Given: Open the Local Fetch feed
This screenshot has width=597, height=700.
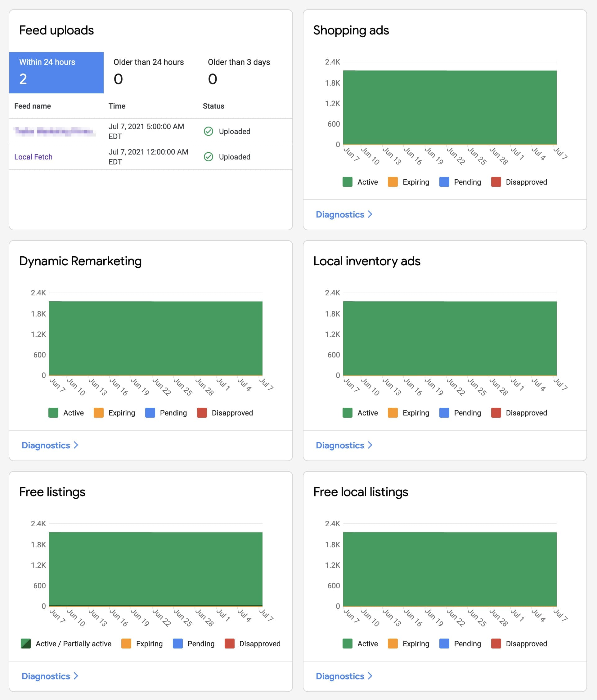Looking at the screenshot, I should (x=34, y=157).
